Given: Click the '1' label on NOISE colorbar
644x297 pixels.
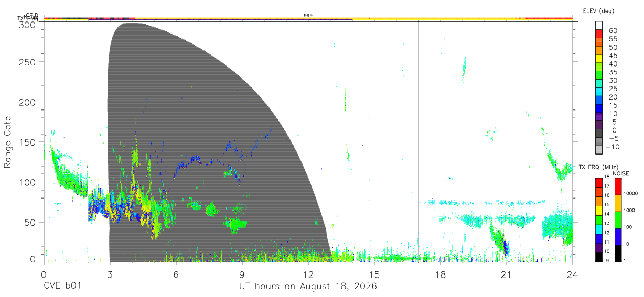Looking at the screenshot, I should [x=626, y=261].
